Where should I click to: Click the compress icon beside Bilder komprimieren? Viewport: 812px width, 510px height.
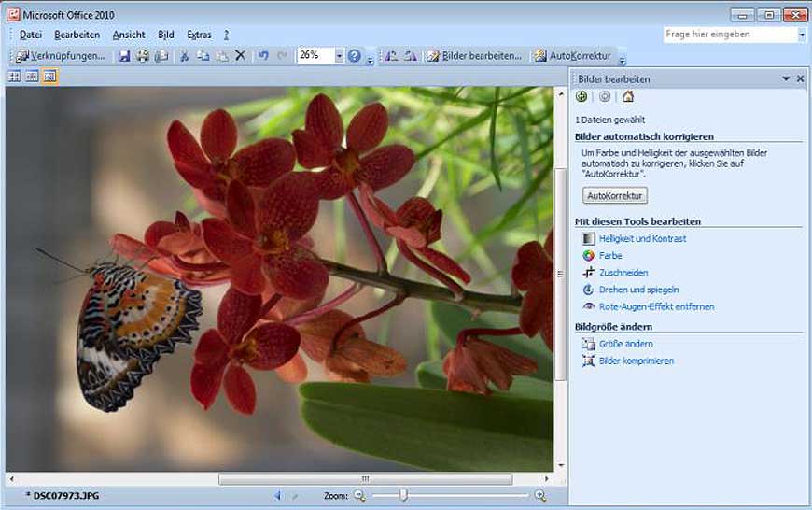(x=589, y=361)
